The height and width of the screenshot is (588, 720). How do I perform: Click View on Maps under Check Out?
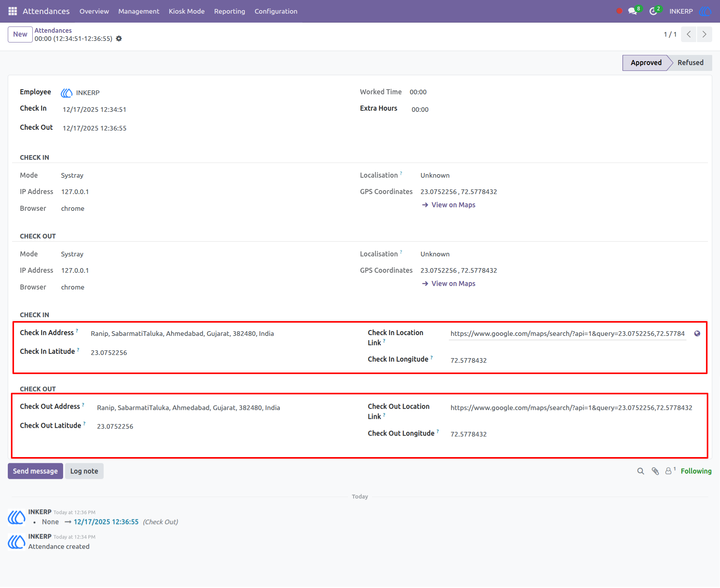pyautogui.click(x=448, y=284)
